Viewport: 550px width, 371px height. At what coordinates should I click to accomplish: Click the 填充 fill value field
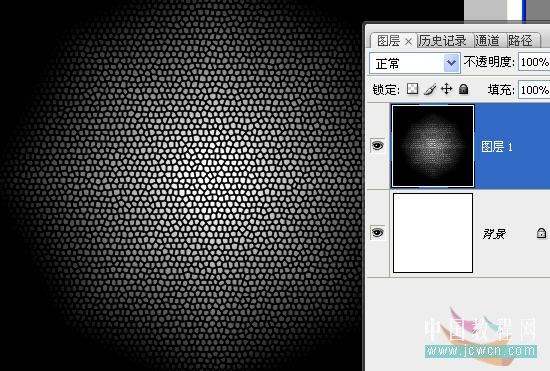click(534, 90)
